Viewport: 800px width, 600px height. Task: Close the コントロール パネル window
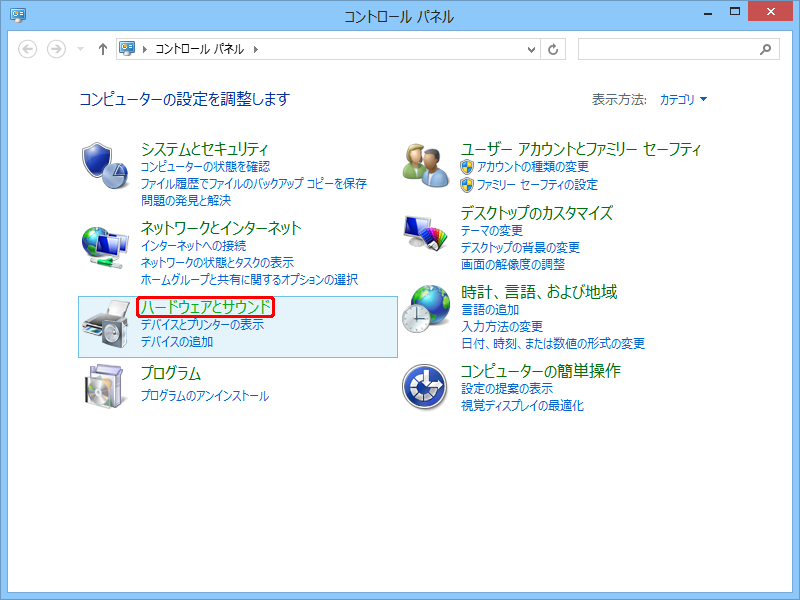[x=770, y=12]
